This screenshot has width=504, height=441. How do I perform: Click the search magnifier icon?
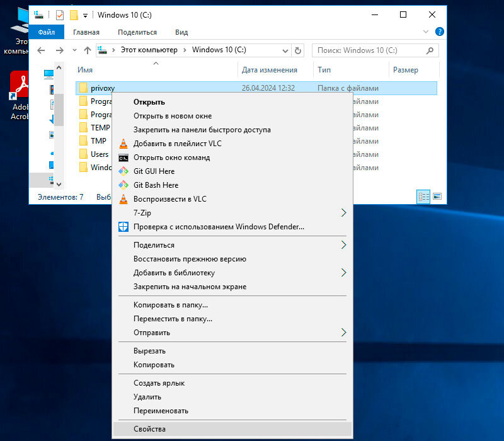click(430, 50)
